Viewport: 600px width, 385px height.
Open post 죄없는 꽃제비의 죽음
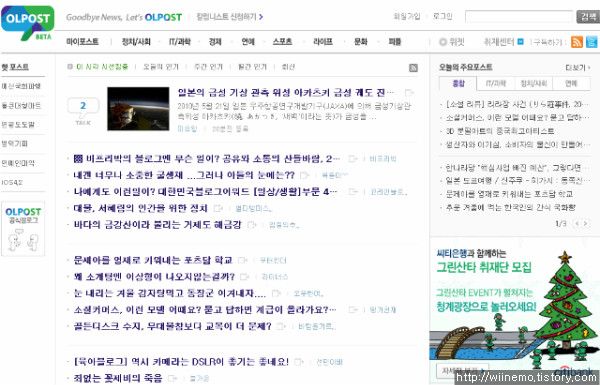tap(118, 378)
